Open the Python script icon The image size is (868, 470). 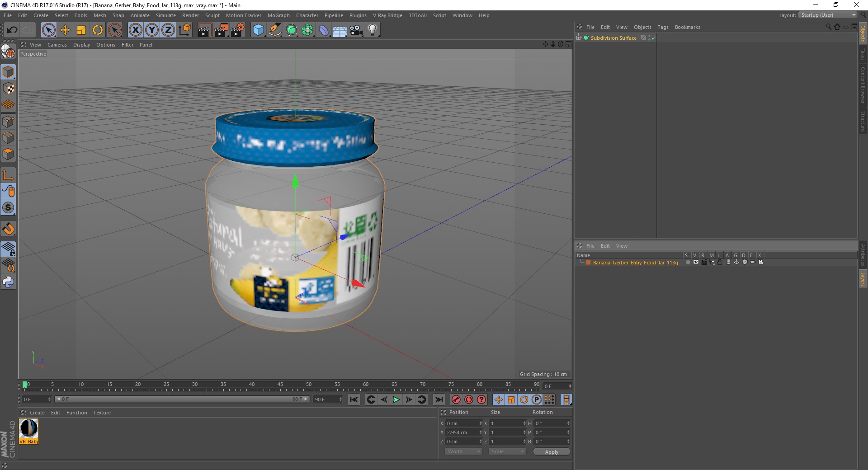pos(8,282)
